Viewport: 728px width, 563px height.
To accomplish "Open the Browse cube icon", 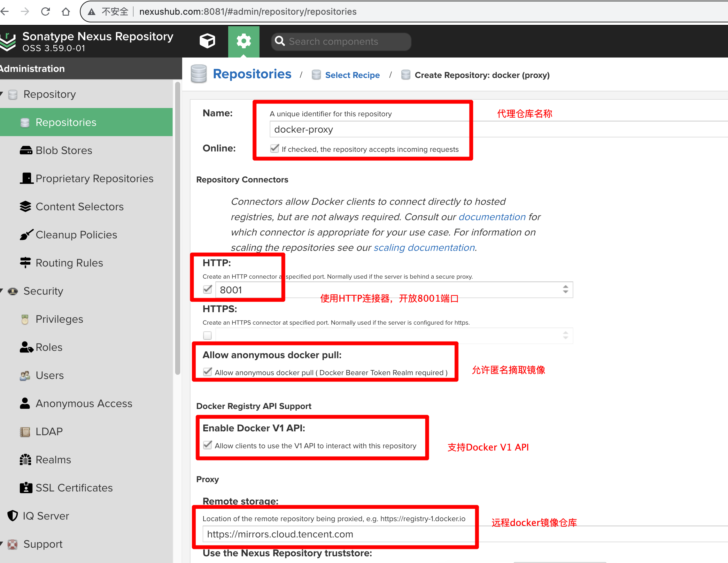I will 207,41.
